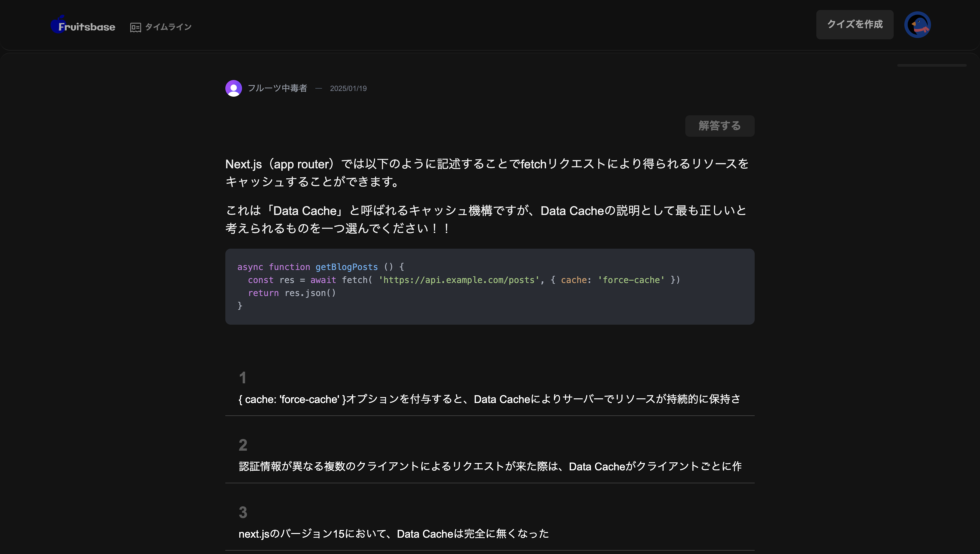The width and height of the screenshot is (980, 554).
Task: Click author name フルーツ中毒者
Action: pyautogui.click(x=277, y=88)
